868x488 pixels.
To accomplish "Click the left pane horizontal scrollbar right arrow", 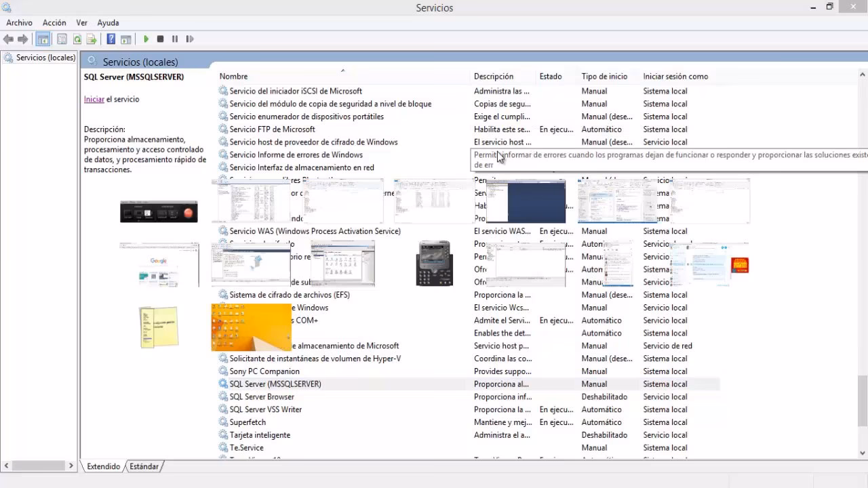I will (71, 466).
